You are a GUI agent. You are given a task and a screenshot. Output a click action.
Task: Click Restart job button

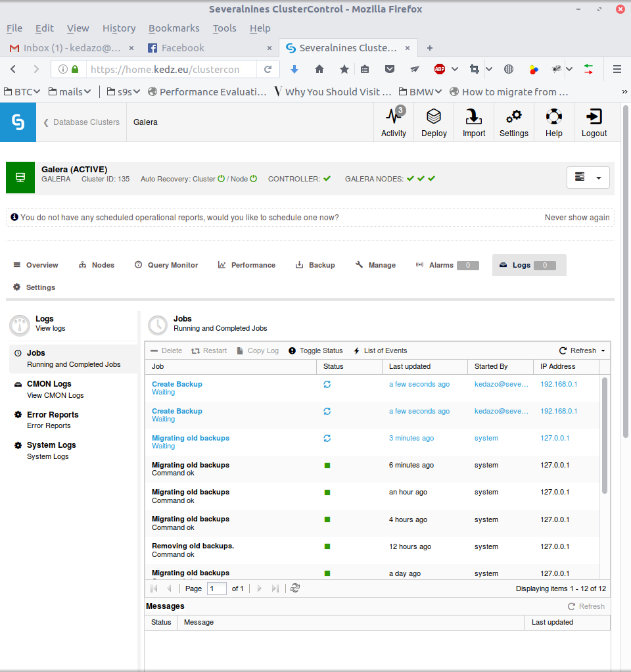(x=209, y=350)
